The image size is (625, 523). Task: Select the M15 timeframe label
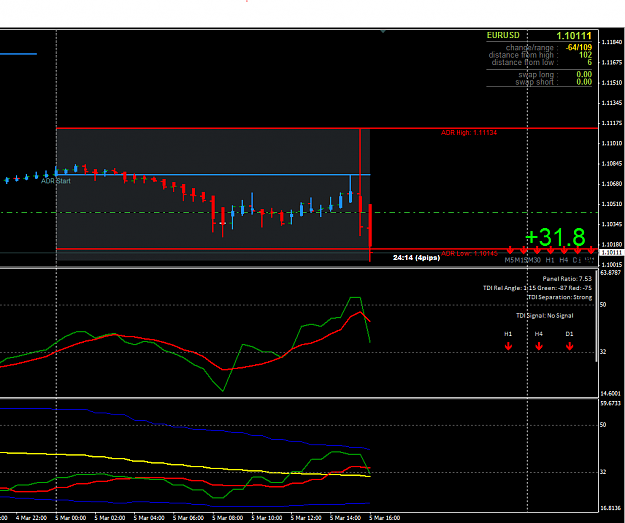523,260
